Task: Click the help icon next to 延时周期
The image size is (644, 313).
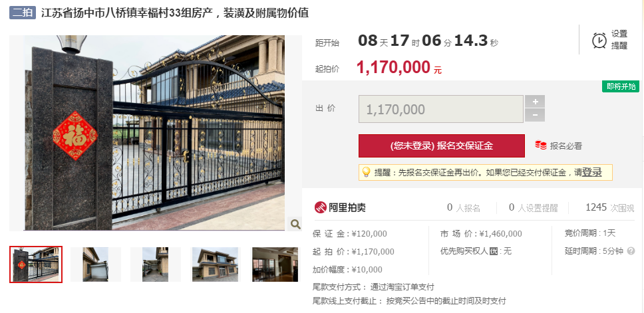Action: tap(631, 251)
